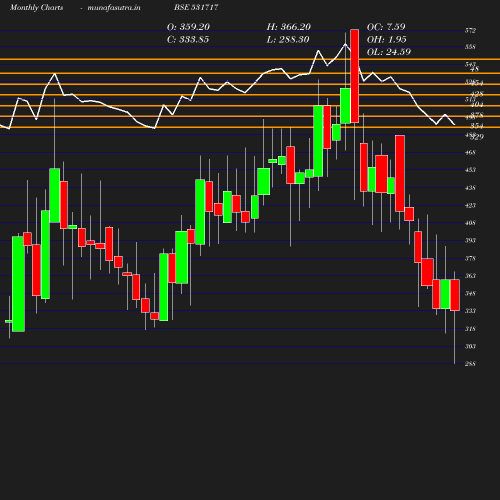Click the 438 price axis label
Viewport: 500px width, 500px height.
coord(470,188)
